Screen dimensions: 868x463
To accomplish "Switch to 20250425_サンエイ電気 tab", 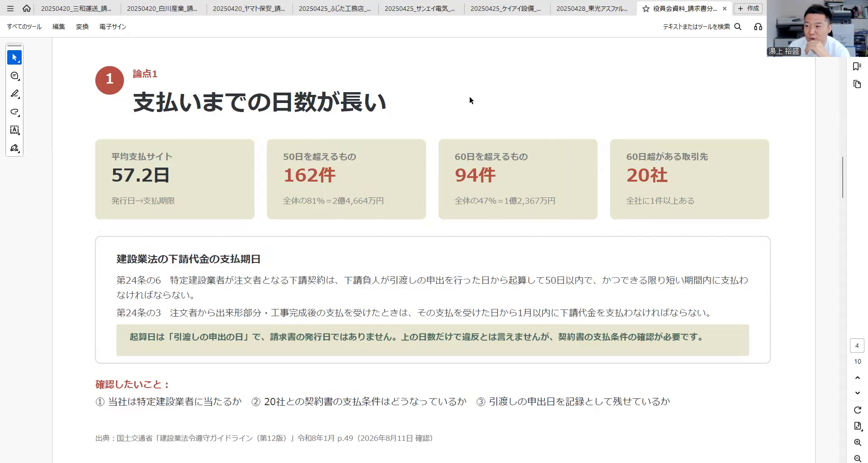I will (421, 9).
